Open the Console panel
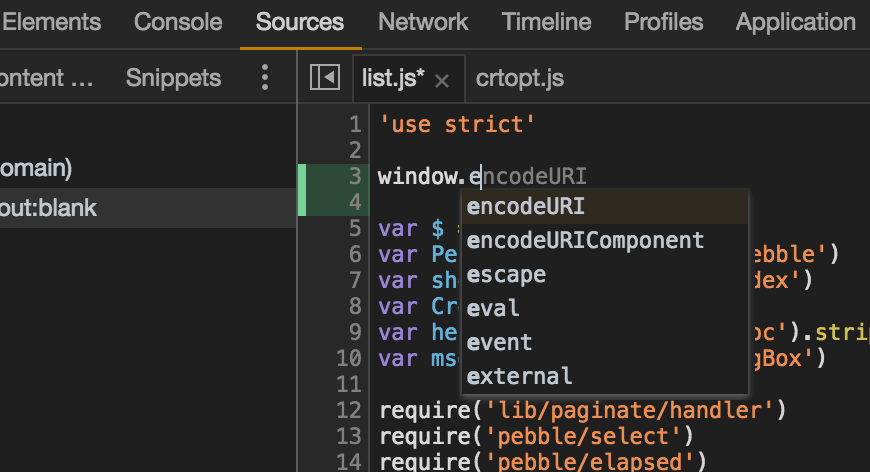Screen dimensions: 870x472 tap(178, 22)
